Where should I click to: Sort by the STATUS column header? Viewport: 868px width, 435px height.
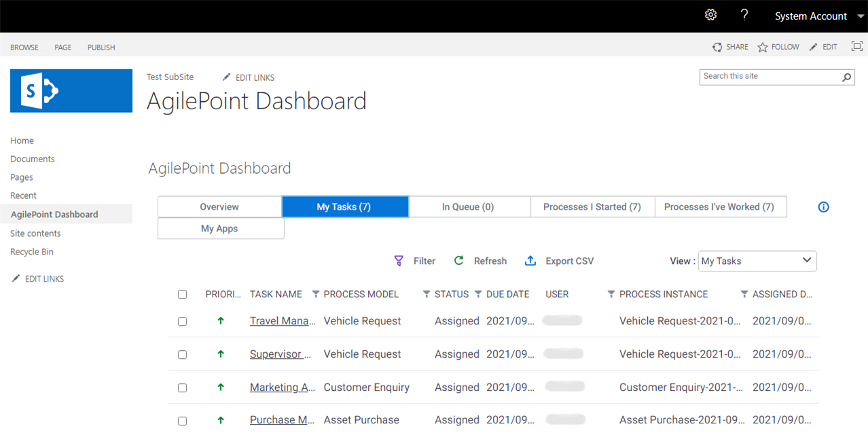(452, 295)
